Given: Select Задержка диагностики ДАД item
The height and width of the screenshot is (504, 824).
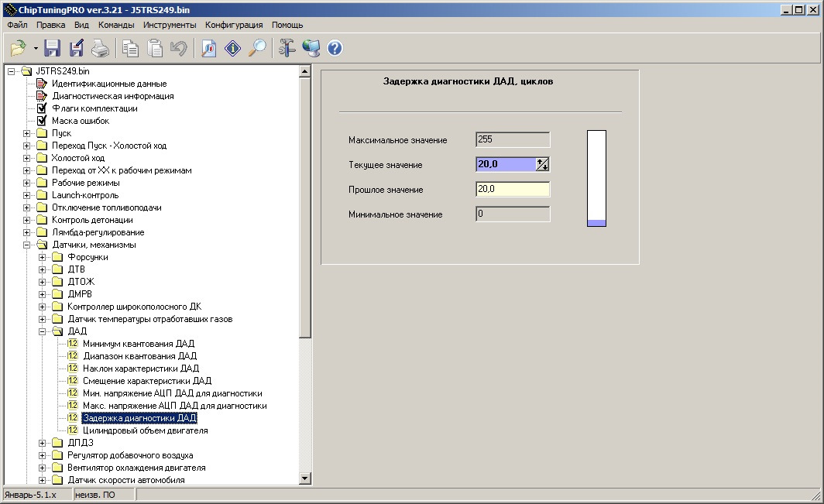Looking at the screenshot, I should (x=139, y=418).
